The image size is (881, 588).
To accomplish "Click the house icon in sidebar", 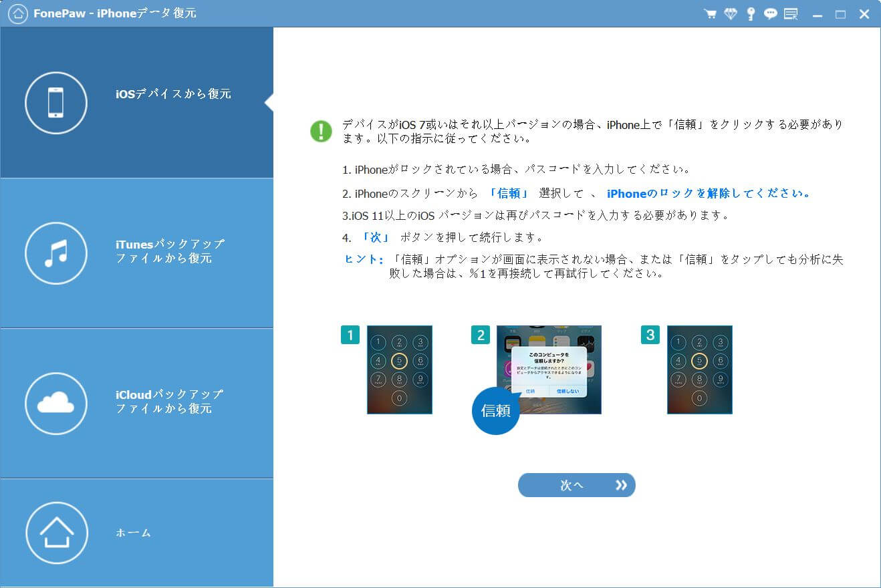I will point(57,533).
